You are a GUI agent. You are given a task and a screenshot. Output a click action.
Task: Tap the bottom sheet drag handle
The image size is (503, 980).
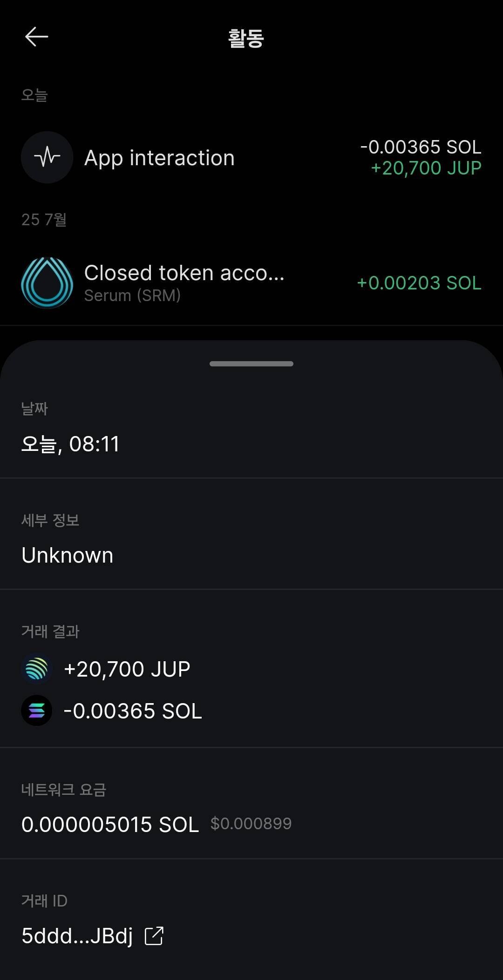pyautogui.click(x=251, y=364)
